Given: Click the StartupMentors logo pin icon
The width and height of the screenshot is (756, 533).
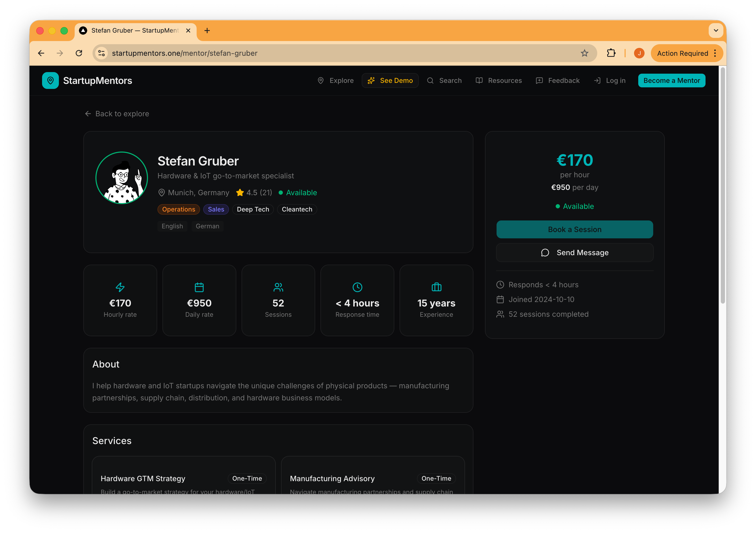Looking at the screenshot, I should pyautogui.click(x=50, y=81).
